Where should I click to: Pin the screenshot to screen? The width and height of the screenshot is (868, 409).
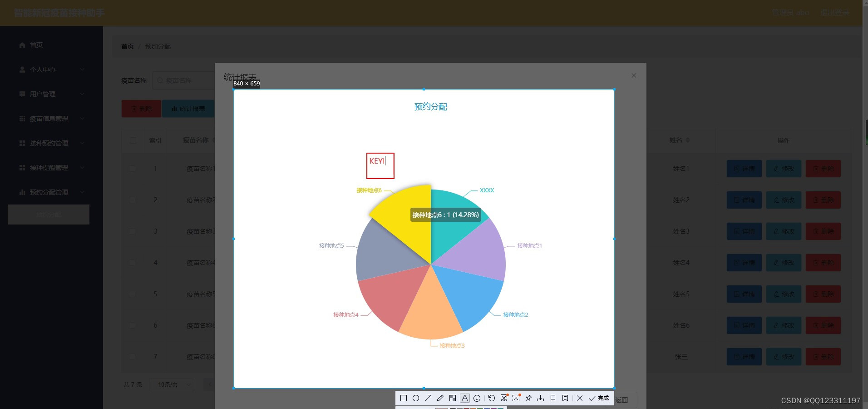coord(528,398)
